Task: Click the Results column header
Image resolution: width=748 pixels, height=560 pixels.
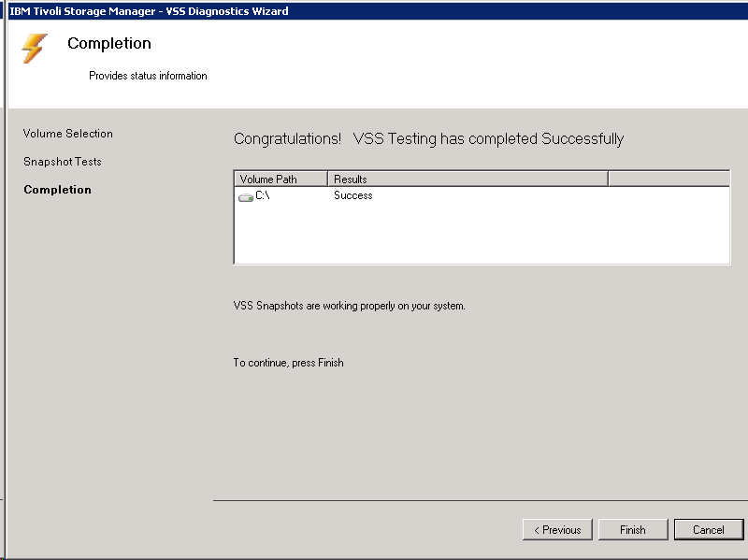Action: (467, 179)
